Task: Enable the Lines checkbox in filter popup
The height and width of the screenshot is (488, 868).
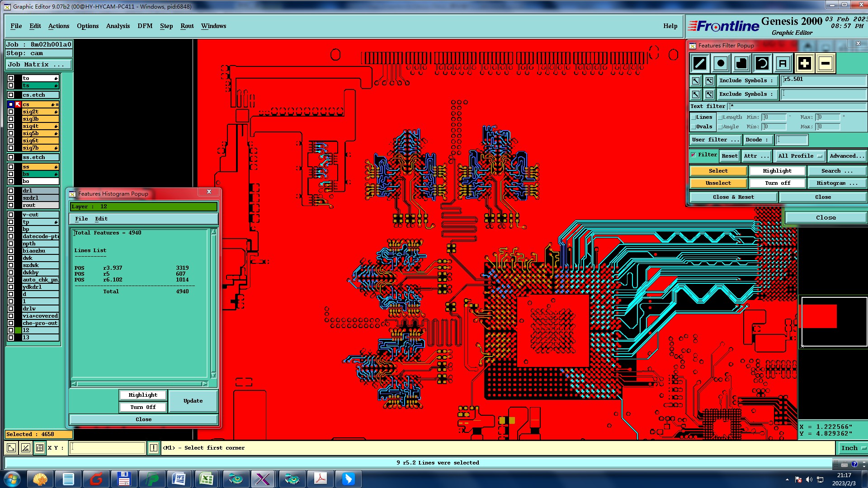Action: pyautogui.click(x=693, y=117)
